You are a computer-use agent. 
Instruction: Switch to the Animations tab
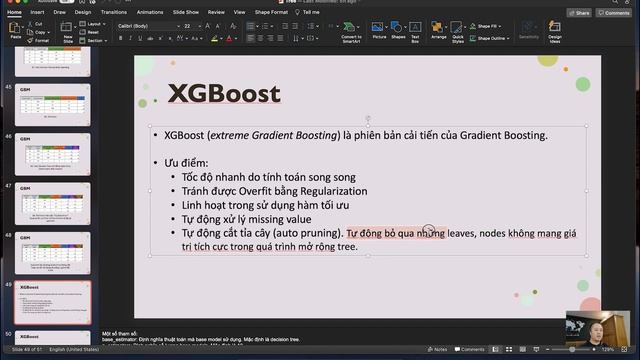pos(150,12)
